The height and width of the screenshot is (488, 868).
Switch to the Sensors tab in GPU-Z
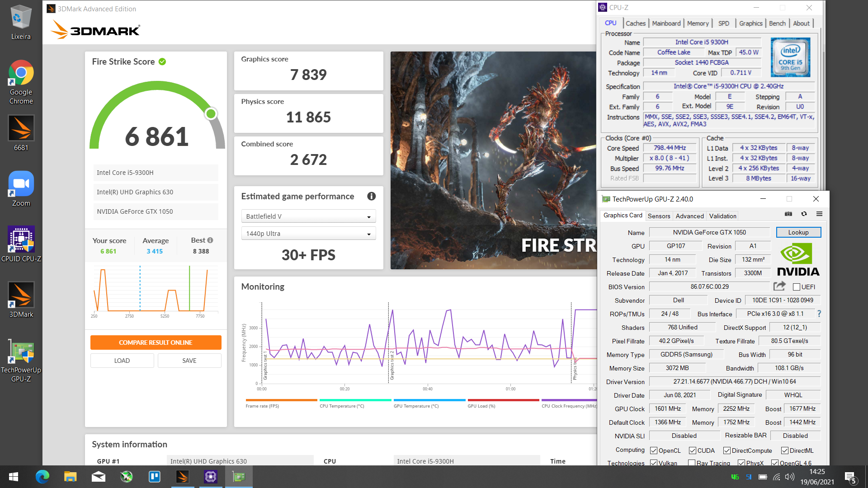(x=659, y=216)
